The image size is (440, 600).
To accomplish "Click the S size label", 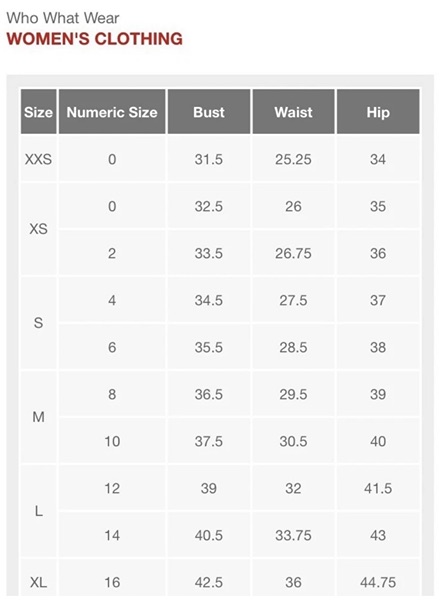I will point(39,323).
